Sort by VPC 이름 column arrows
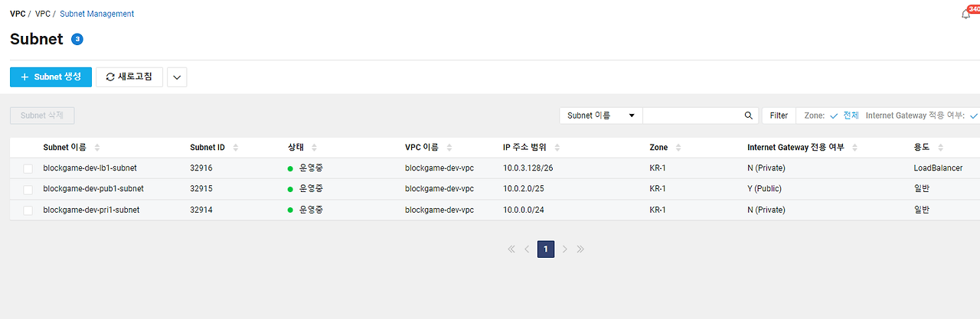This screenshot has width=980, height=319. pyautogui.click(x=449, y=148)
